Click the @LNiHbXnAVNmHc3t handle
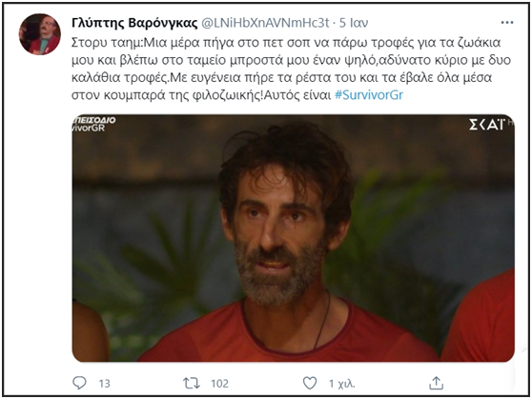 coord(265,23)
